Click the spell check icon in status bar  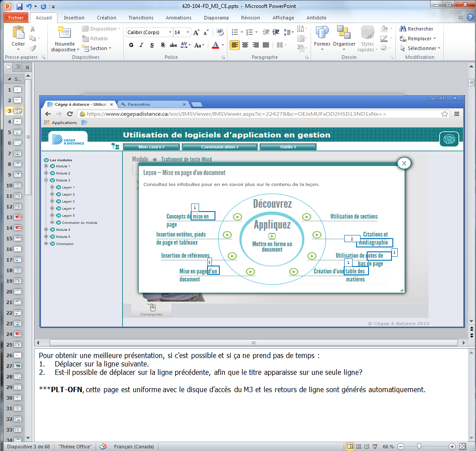click(x=104, y=447)
